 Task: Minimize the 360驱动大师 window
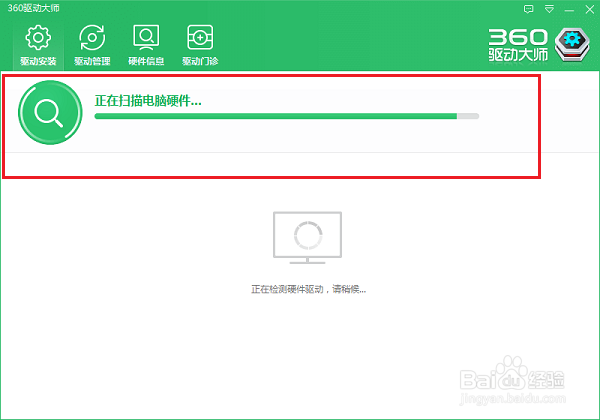pos(569,10)
